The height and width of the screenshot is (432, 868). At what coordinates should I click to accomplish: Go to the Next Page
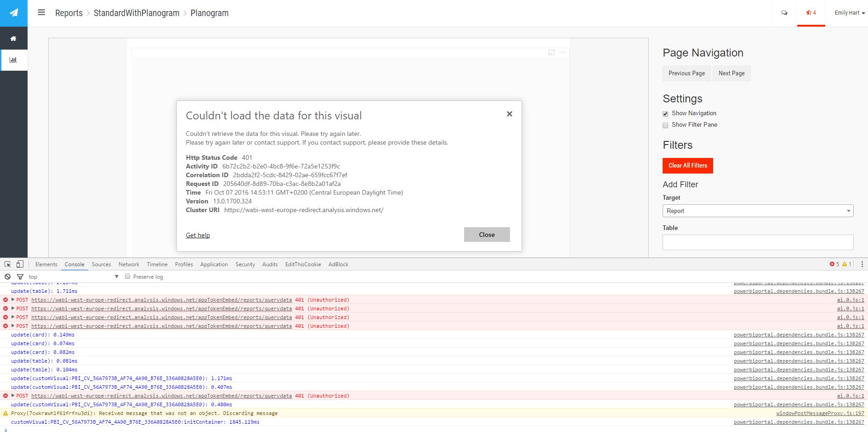[732, 73]
